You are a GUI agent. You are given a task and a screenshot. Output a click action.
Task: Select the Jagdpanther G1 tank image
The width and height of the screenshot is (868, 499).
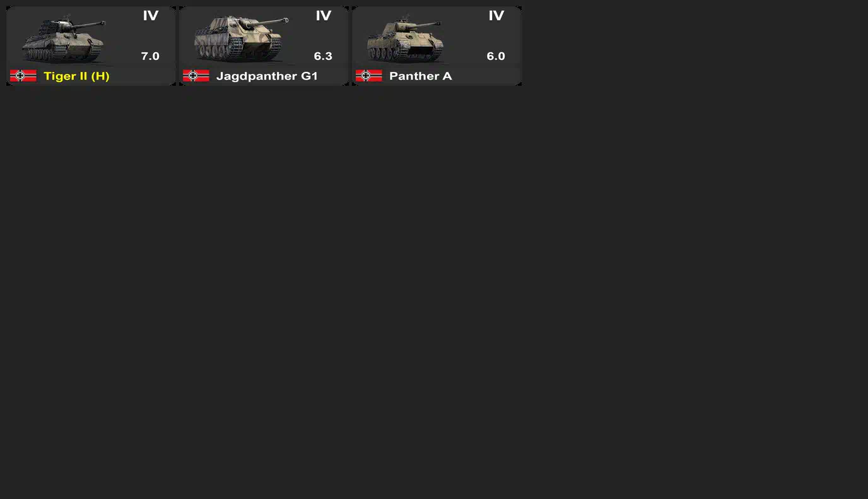click(241, 38)
